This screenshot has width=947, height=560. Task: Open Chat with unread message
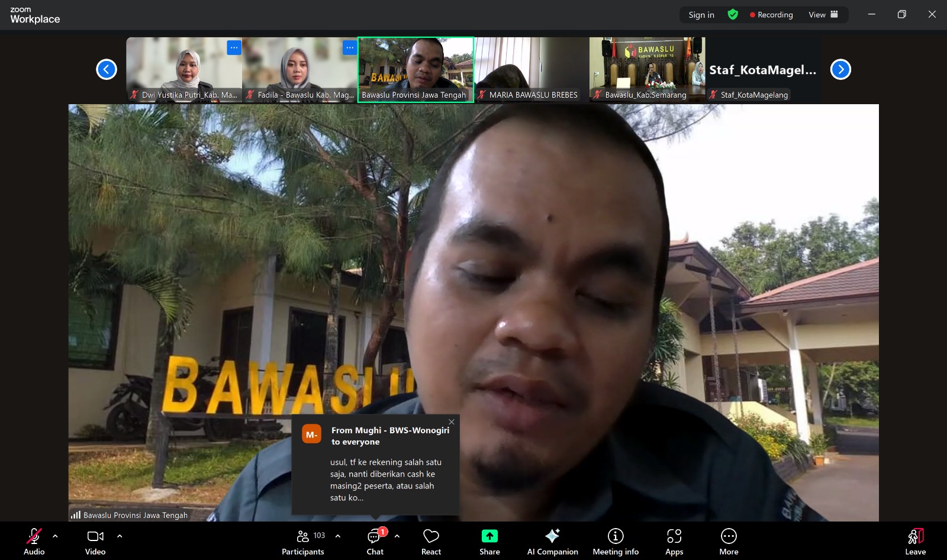point(375,541)
